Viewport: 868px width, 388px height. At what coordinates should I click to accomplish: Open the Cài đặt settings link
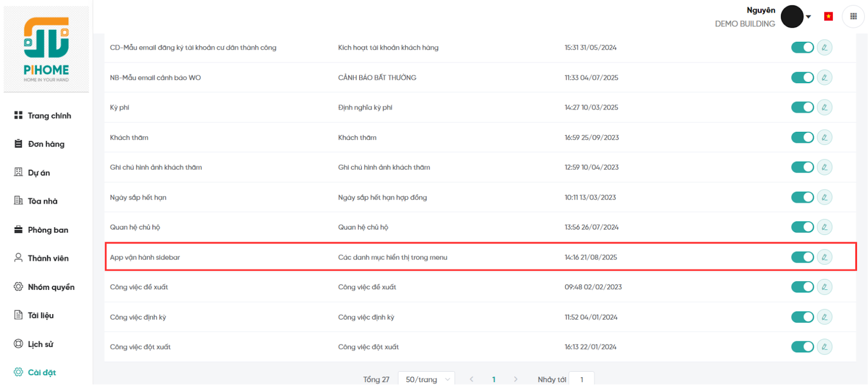pyautogui.click(x=42, y=372)
